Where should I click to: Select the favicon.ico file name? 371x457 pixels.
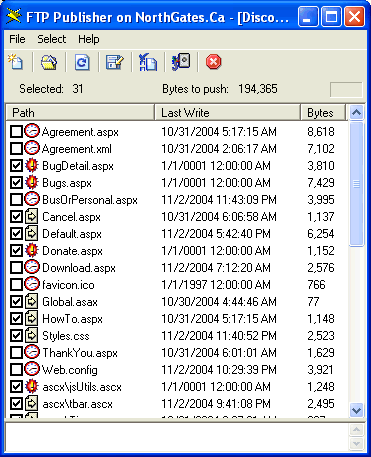[68, 285]
